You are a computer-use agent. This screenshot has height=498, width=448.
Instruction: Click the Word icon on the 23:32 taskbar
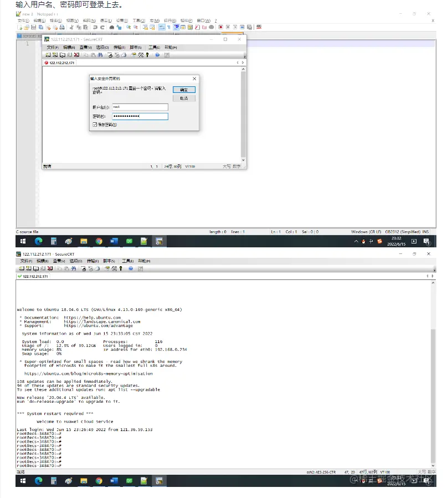(114, 241)
